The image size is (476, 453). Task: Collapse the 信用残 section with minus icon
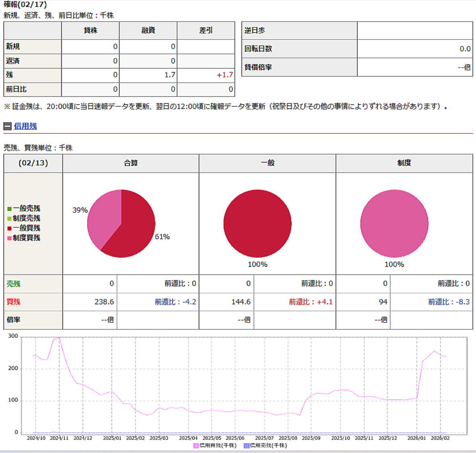(7, 126)
